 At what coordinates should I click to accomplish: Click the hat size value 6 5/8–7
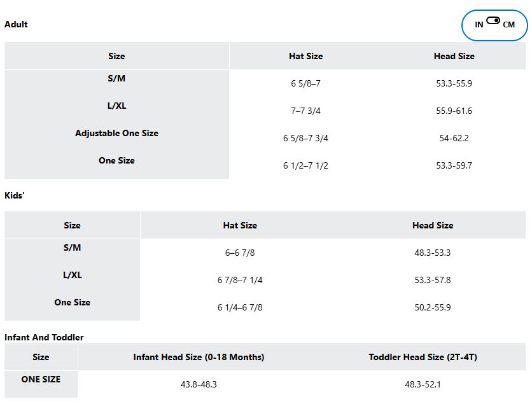point(305,83)
